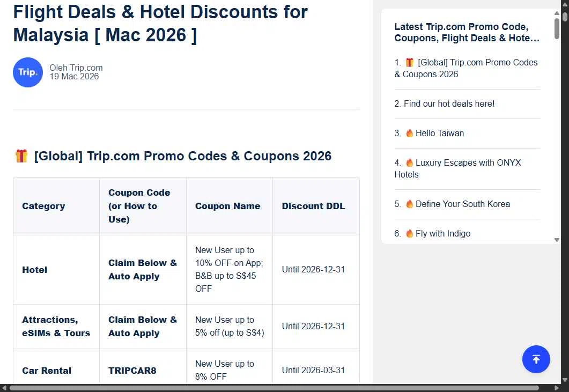The height and width of the screenshot is (392, 569).
Task: Click the TRIPCAR8 coupon code
Action: point(132,371)
